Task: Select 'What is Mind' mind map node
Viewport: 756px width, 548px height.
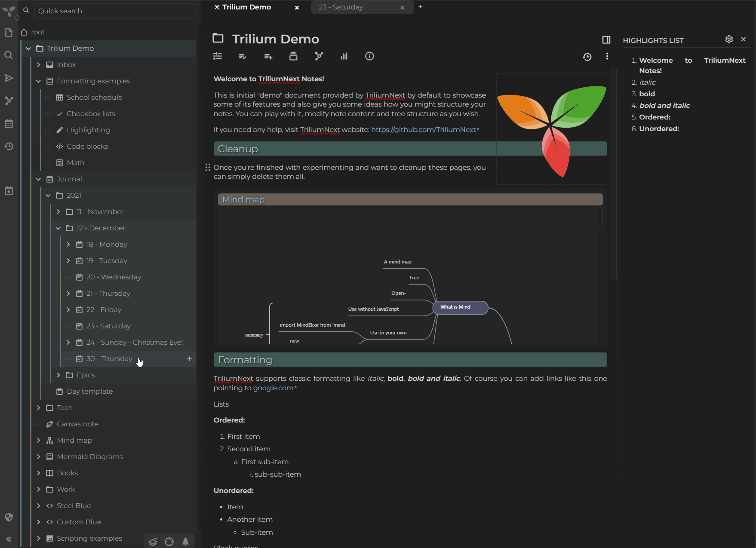Action: 460,307
